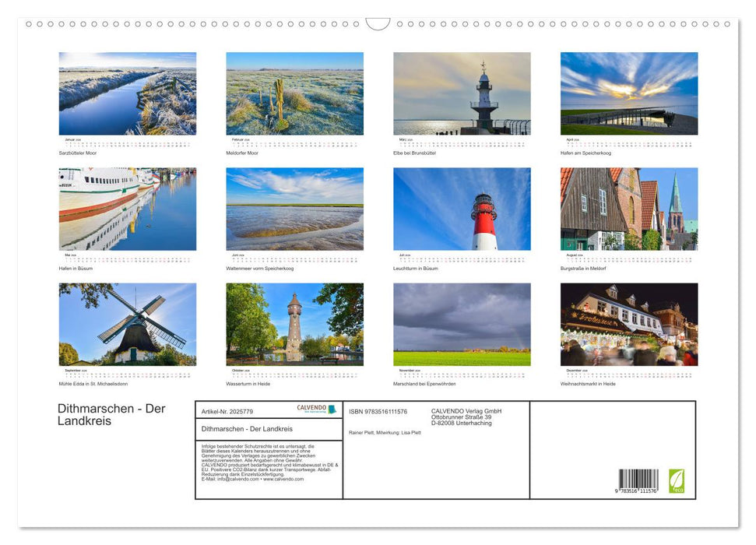The image size is (756, 545).
Task: Open the Weihnachtsmarkt in Heide photo
Action: click(x=629, y=324)
